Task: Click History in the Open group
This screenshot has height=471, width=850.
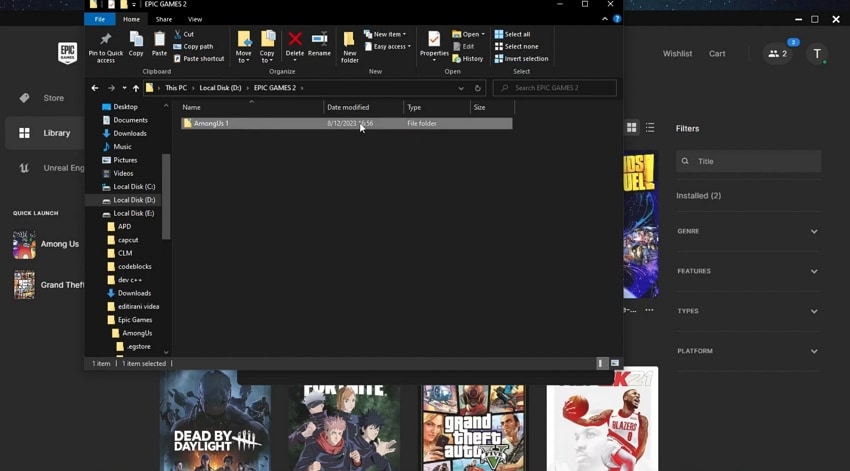Action: (x=468, y=59)
